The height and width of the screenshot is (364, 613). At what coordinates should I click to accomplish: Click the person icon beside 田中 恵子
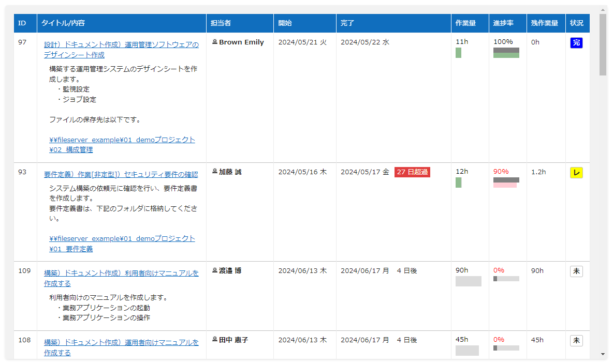click(x=215, y=339)
